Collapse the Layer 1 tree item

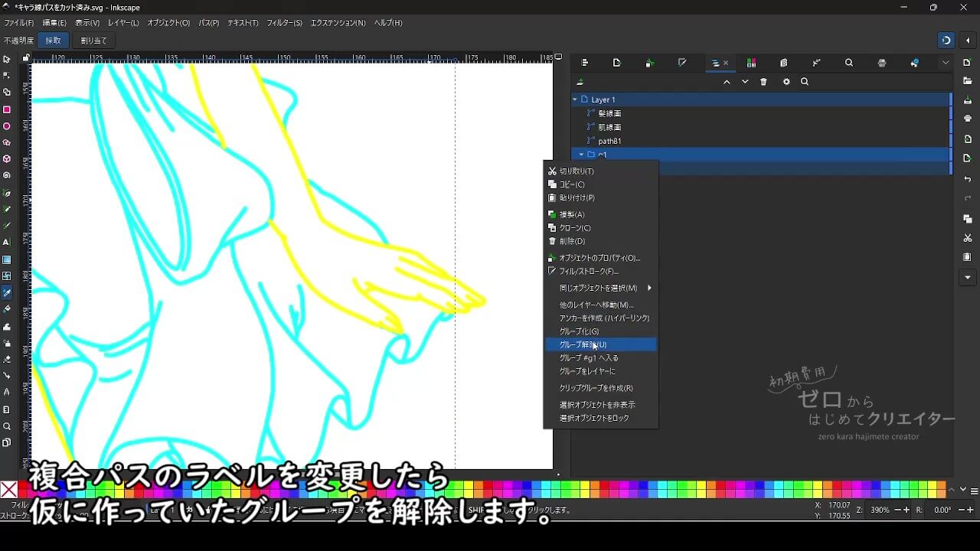pos(575,99)
